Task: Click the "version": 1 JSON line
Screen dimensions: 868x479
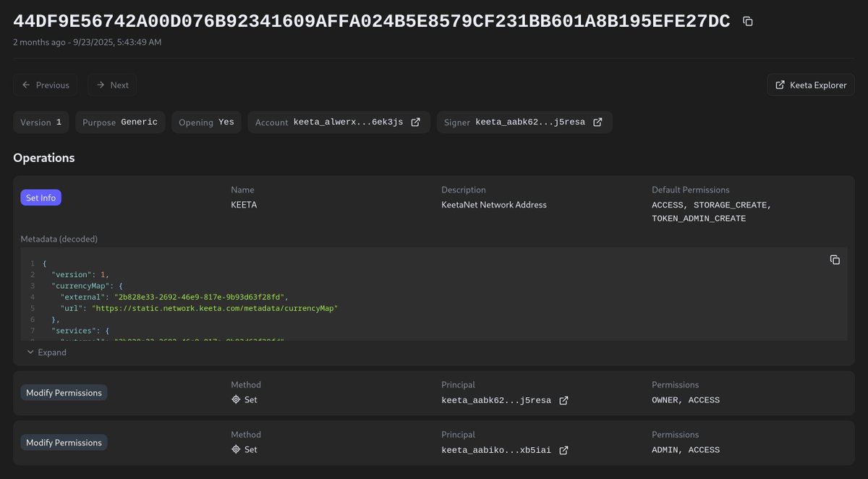Action: coord(80,274)
